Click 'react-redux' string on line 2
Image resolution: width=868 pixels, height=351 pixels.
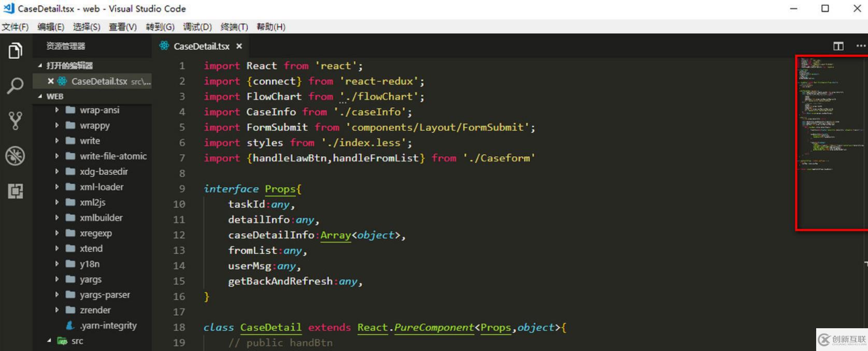pos(379,81)
